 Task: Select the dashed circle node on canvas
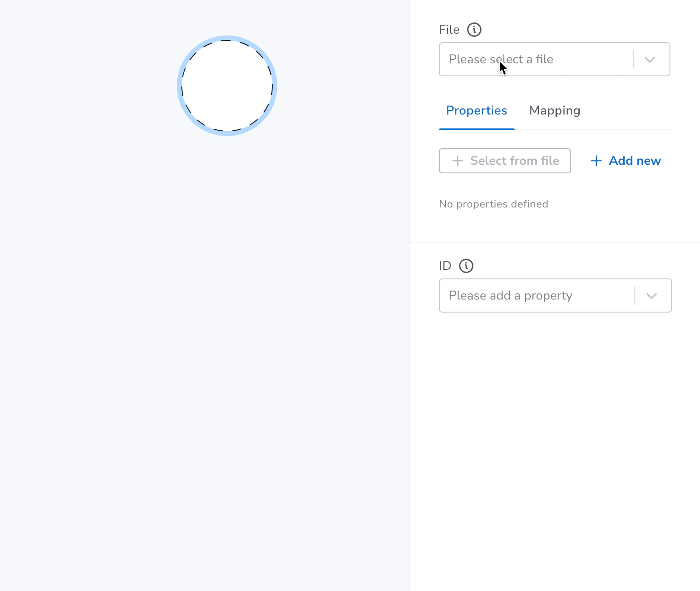(x=227, y=86)
